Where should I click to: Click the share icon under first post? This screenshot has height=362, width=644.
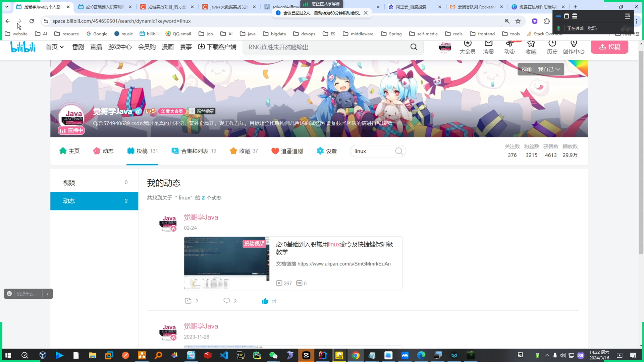(188, 301)
